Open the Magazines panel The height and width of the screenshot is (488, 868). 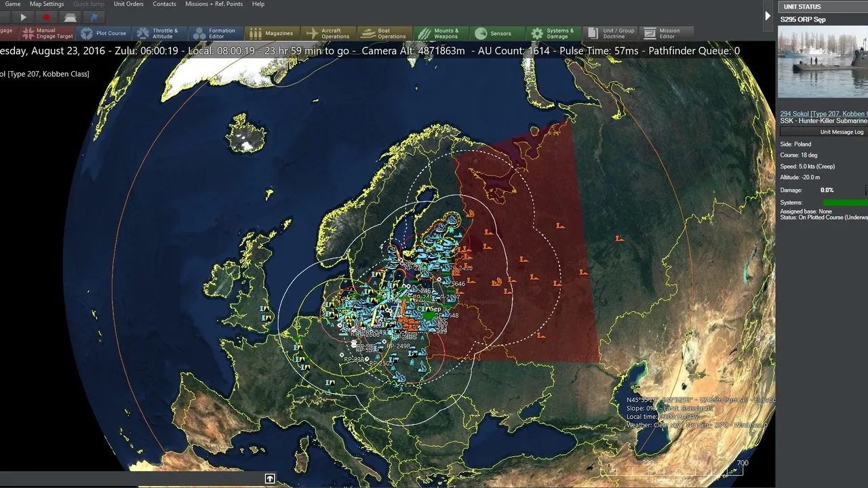pyautogui.click(x=271, y=33)
